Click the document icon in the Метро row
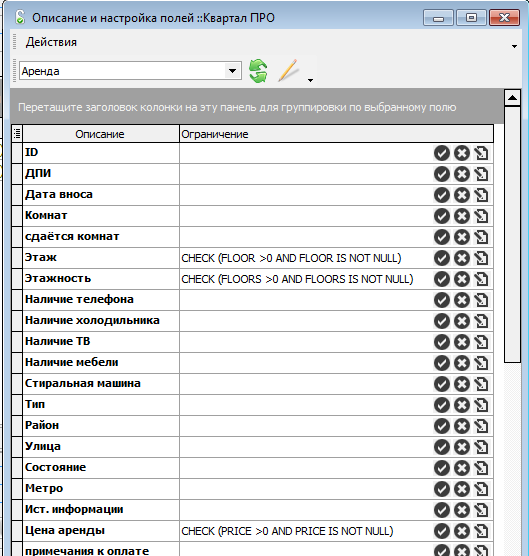Image resolution: width=529 pixels, height=556 pixels. [481, 489]
